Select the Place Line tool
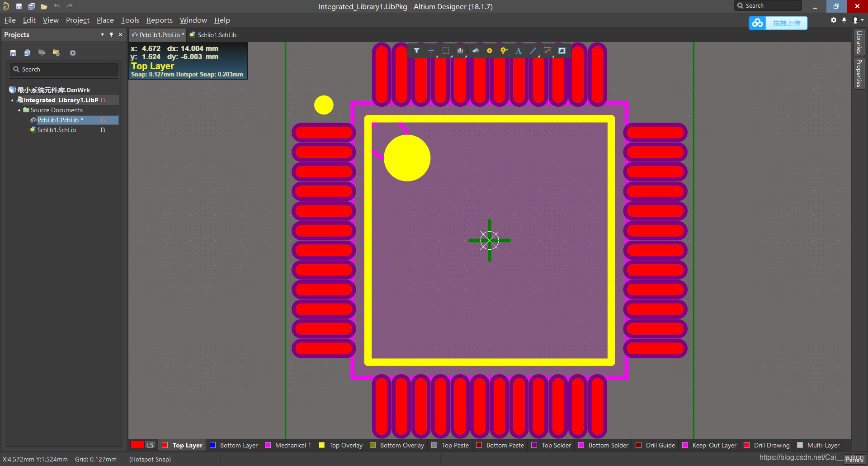 click(533, 51)
